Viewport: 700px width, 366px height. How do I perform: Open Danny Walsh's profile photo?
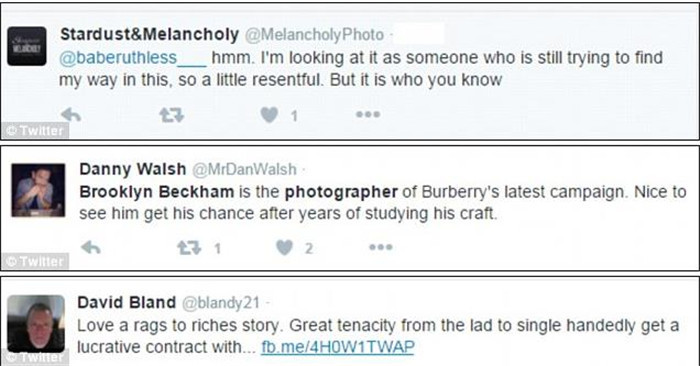tap(38, 190)
